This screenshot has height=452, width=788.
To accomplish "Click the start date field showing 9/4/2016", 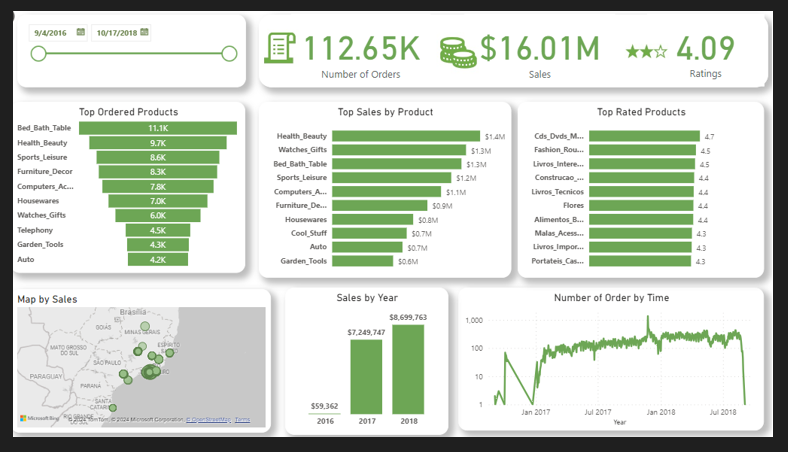I will pyautogui.click(x=52, y=32).
